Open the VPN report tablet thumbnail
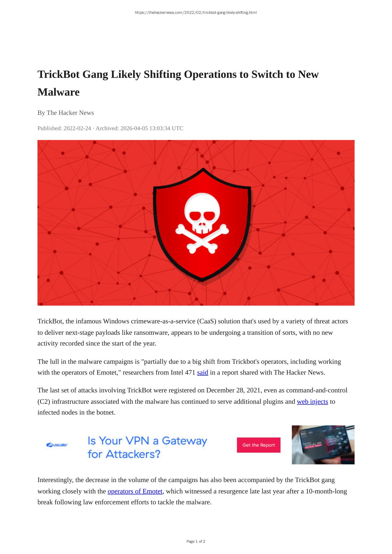Screen dimensions: 392x554 coord(323,445)
